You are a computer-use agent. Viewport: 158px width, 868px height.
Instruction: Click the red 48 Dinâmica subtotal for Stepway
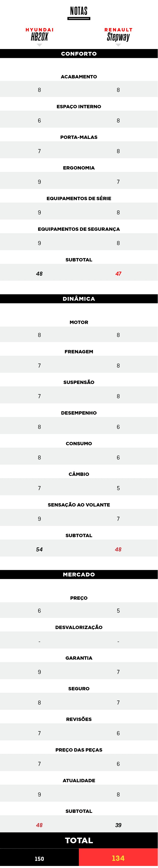point(118,549)
